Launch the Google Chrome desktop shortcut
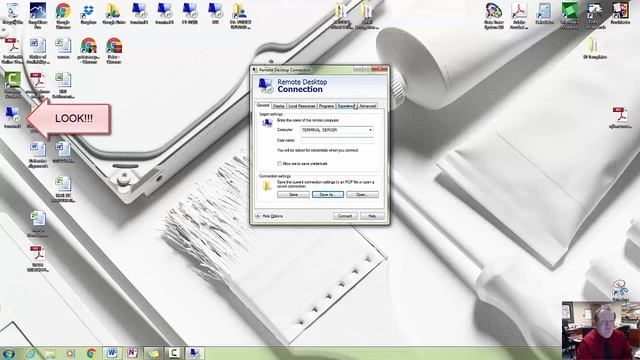 (63, 16)
